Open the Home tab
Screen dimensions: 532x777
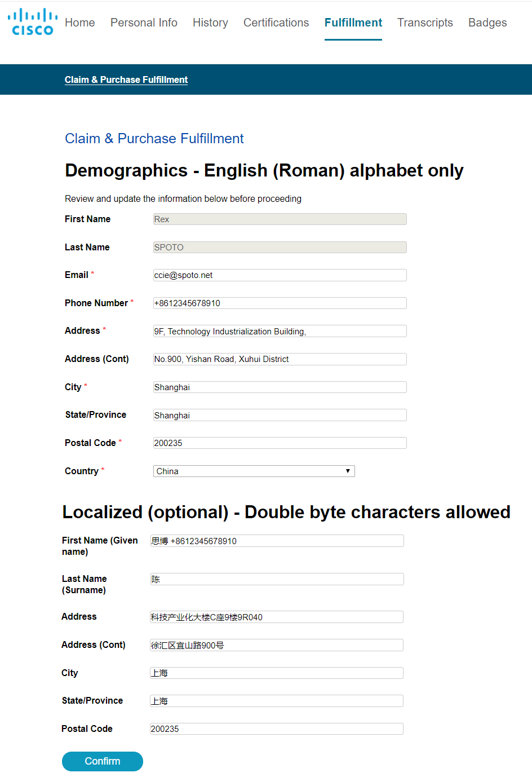(80, 23)
